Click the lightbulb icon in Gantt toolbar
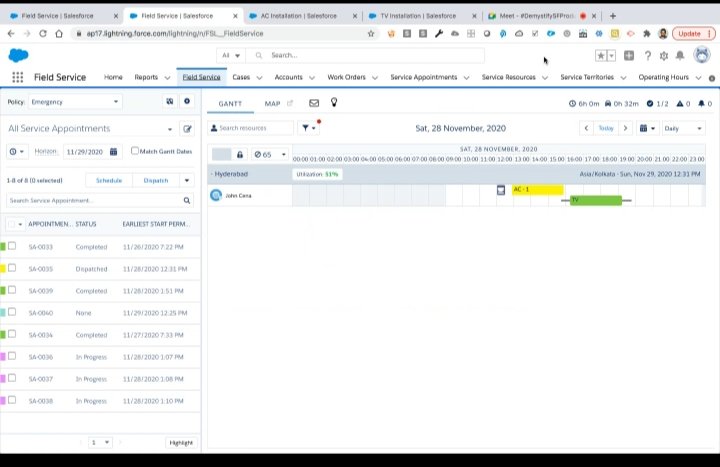Screen dimensions: 720x467 pyautogui.click(x=334, y=102)
